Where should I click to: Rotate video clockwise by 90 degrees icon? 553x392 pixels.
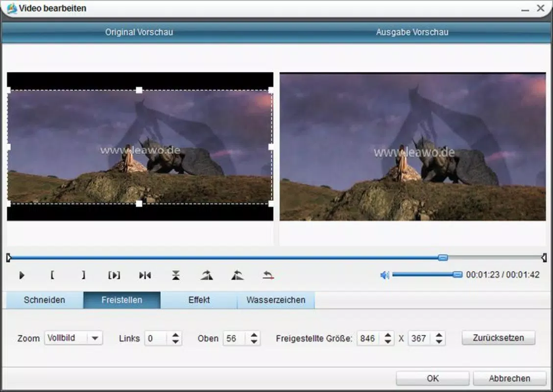tap(207, 275)
